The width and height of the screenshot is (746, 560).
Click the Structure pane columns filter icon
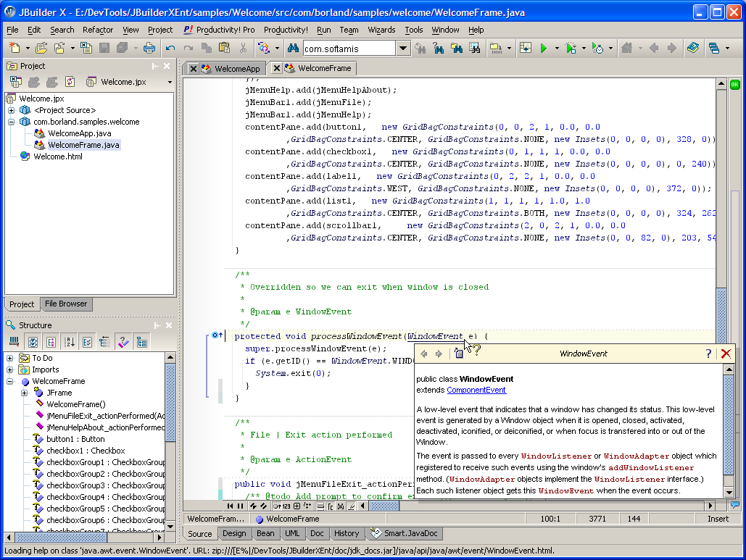[14, 342]
